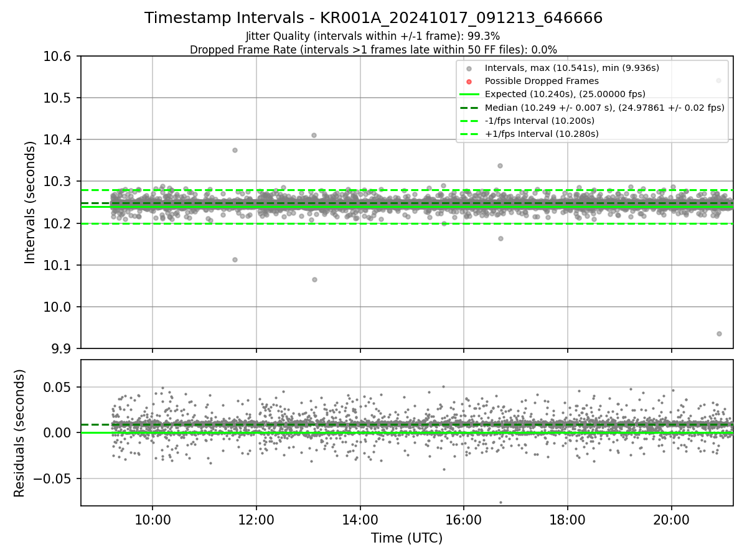Select the outlier point at about 10.41 seconds

pyautogui.click(x=314, y=135)
